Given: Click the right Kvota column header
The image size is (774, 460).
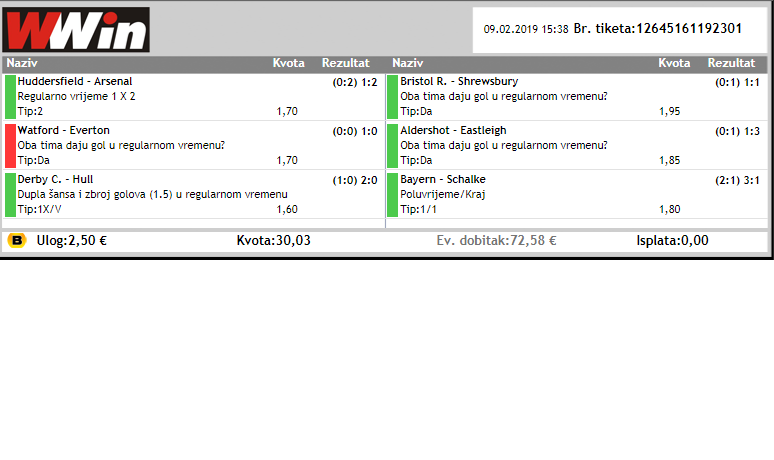Looking at the screenshot, I should tap(674, 63).
